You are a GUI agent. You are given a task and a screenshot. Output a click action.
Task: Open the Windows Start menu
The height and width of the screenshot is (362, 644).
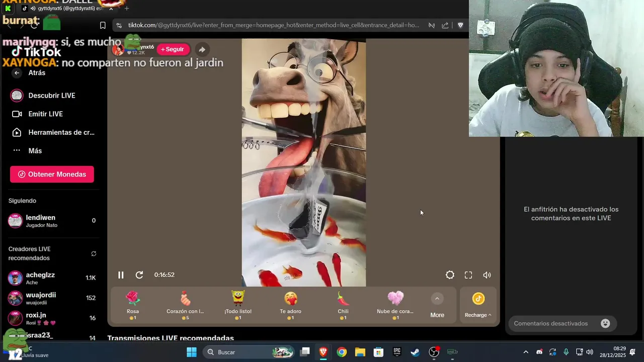pos(192,352)
